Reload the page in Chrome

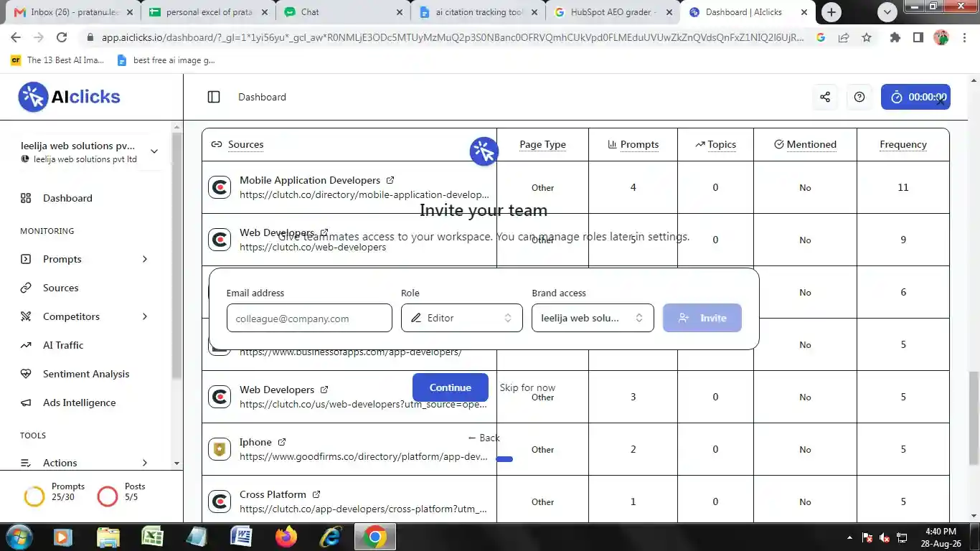[x=62, y=38]
